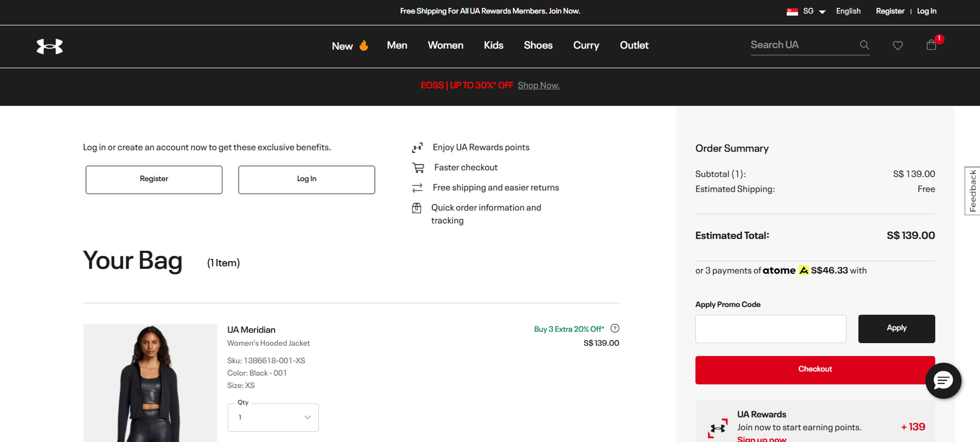Click the red Checkout button
Viewport: 980px width, 442px height.
point(815,370)
